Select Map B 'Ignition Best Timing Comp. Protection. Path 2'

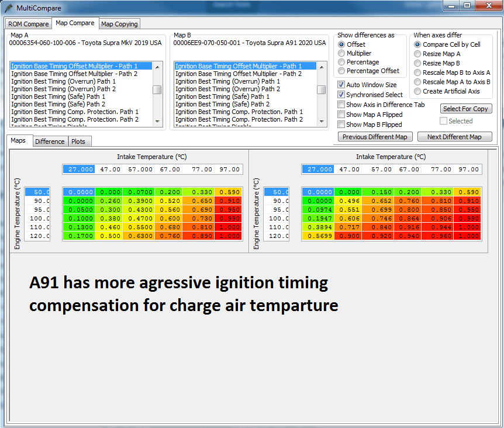(246, 119)
